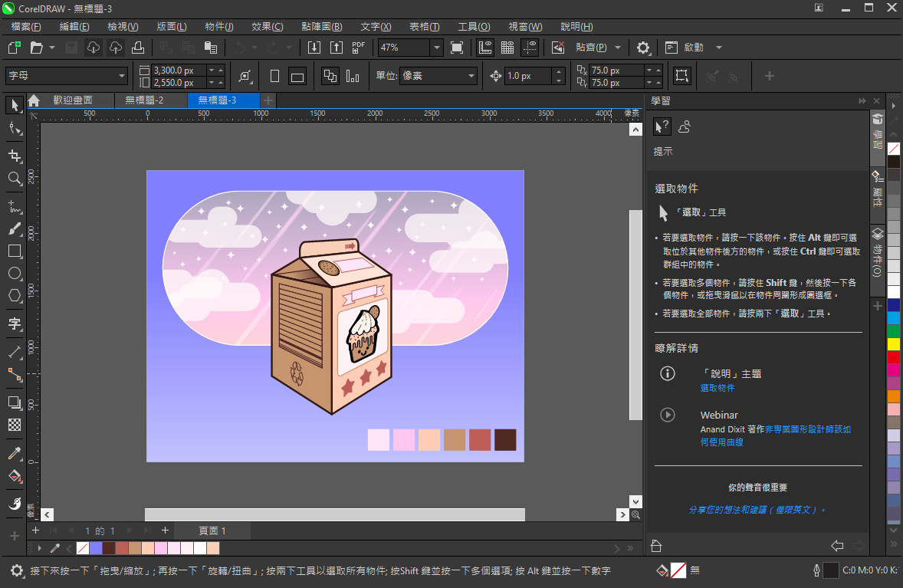Open the 效果 menu

pos(267,27)
